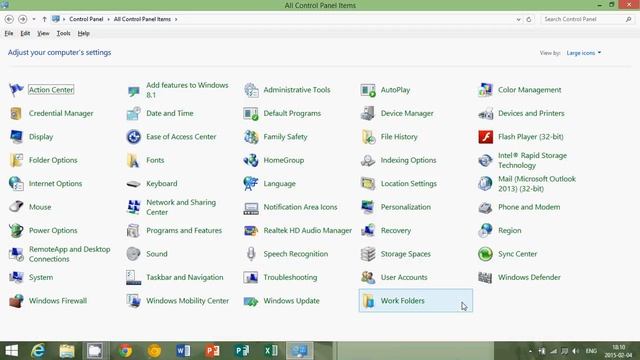This screenshot has width=640, height=360.
Task: Click the File History icon
Action: point(368,137)
